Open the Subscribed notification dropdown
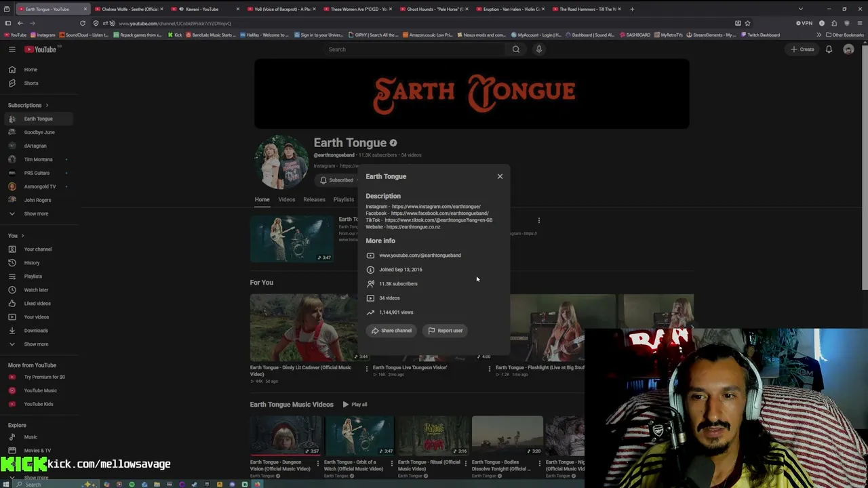The width and height of the screenshot is (868, 488). pyautogui.click(x=337, y=180)
